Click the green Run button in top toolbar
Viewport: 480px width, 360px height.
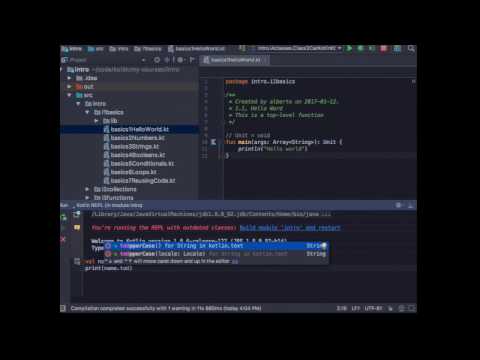pyautogui.click(x=349, y=49)
